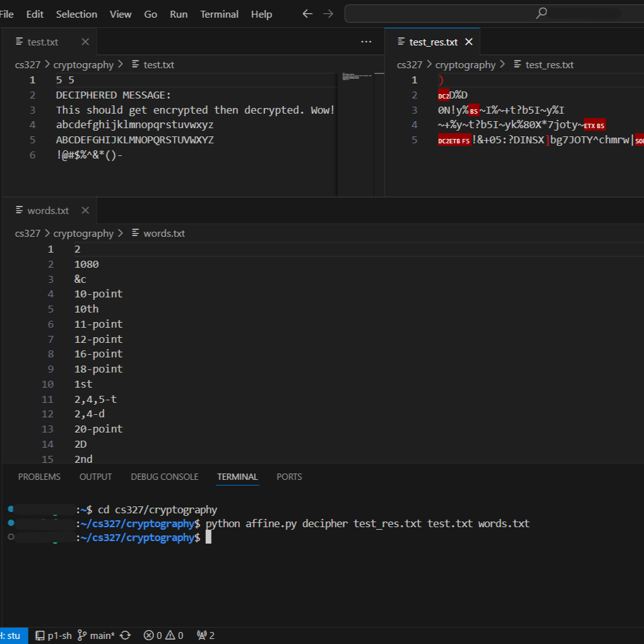Image resolution: width=644 pixels, height=644 pixels.
Task: Click the python affine.py decipher command line
Action: tap(367, 523)
